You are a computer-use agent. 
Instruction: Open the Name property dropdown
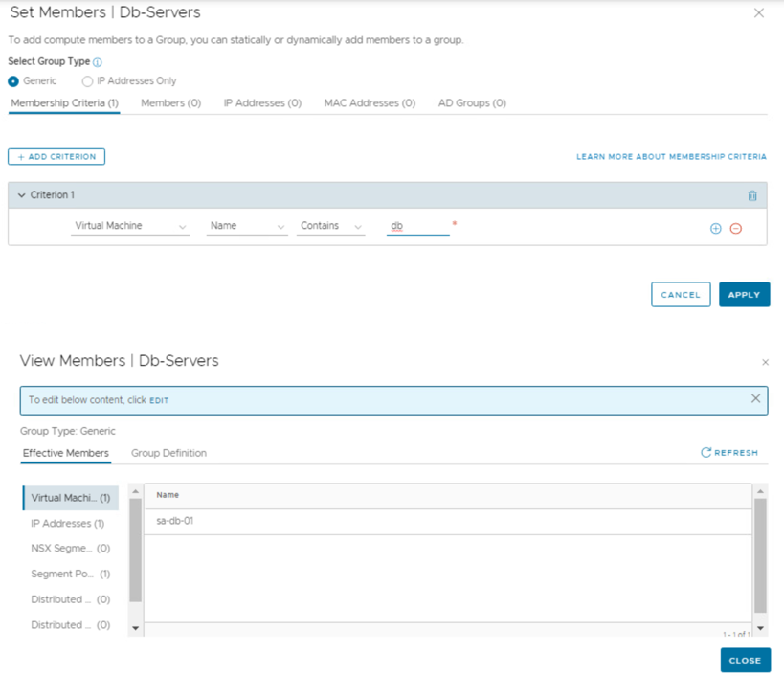[x=247, y=227]
